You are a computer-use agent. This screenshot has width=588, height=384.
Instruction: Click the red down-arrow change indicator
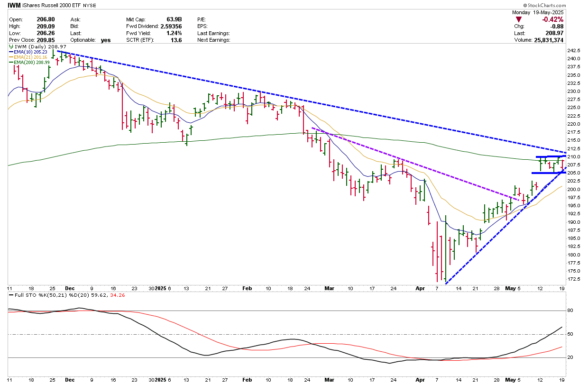pyautogui.click(x=520, y=19)
